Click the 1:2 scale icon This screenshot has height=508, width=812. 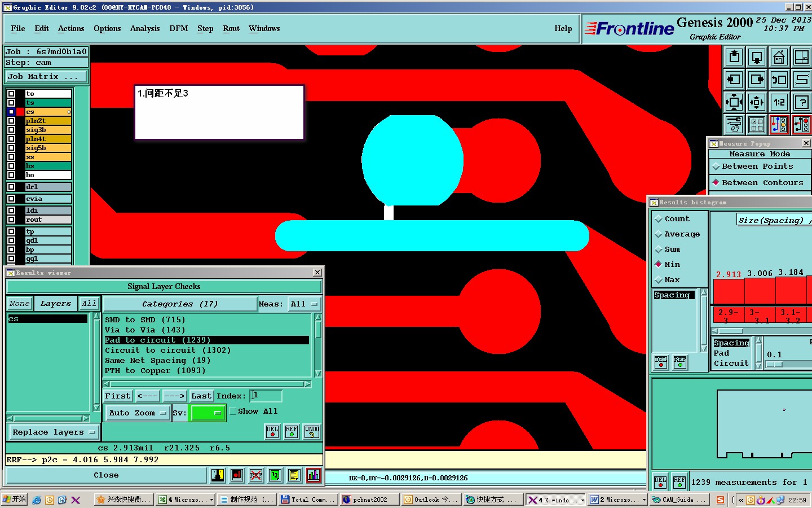779,102
